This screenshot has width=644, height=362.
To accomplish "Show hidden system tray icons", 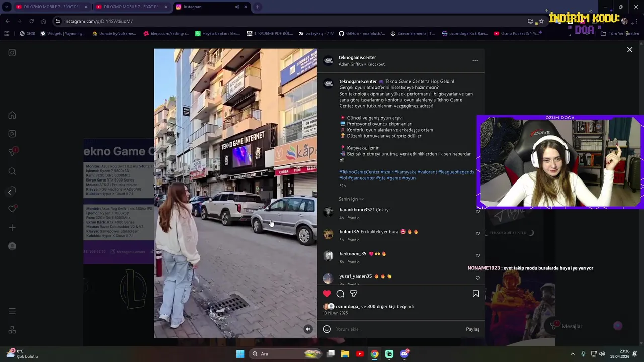I will click(572, 354).
